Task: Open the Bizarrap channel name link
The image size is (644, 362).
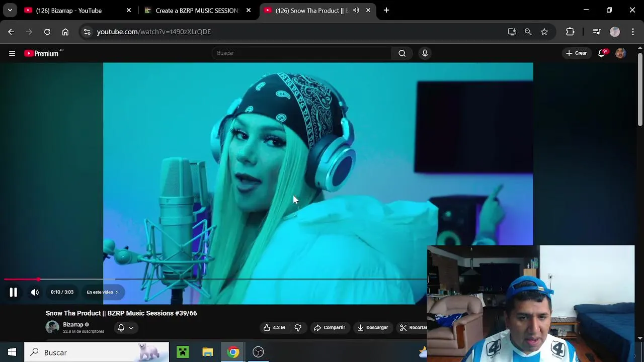Action: pyautogui.click(x=73, y=325)
